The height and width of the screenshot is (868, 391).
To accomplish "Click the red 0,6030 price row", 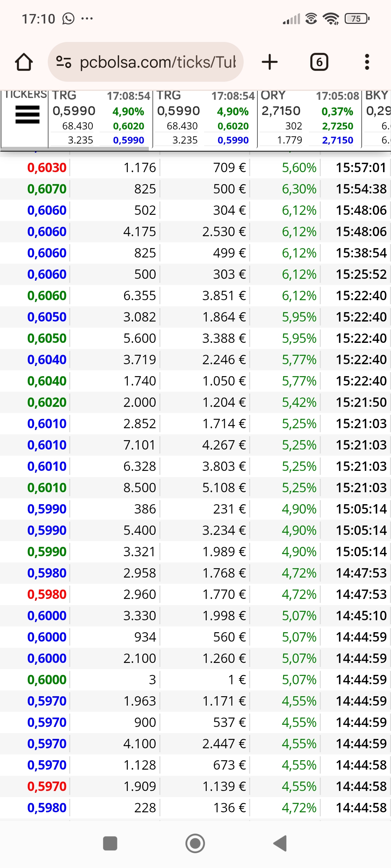I will [195, 167].
